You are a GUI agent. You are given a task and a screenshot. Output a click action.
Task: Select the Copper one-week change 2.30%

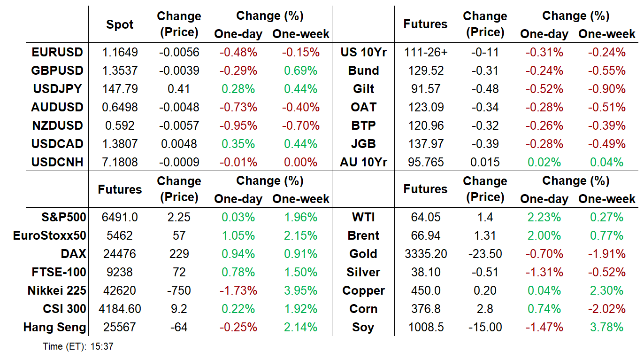[606, 290]
